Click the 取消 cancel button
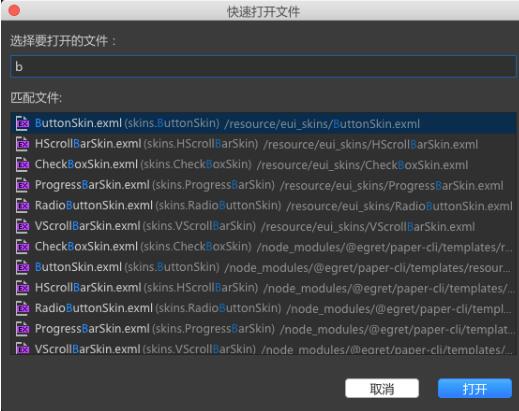 [x=382, y=388]
